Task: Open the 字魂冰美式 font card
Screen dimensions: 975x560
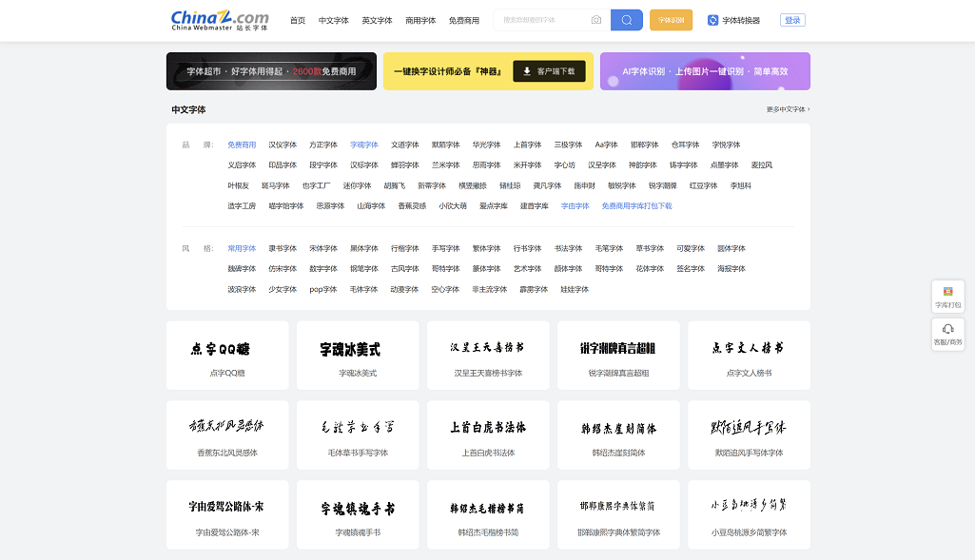Action: (x=357, y=355)
